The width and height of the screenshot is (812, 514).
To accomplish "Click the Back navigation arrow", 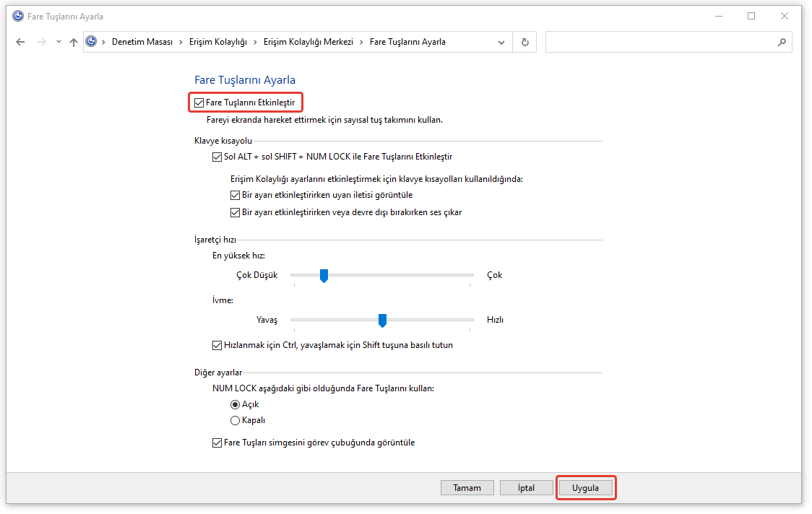I will (x=20, y=42).
